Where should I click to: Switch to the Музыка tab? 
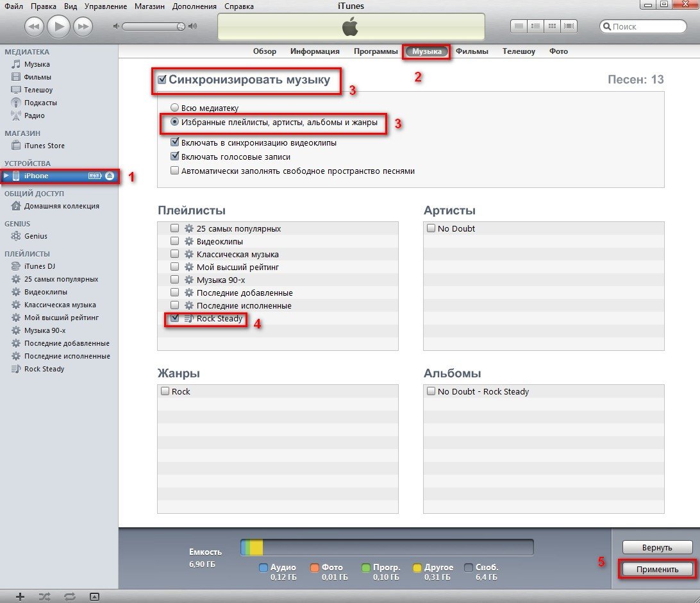tap(427, 51)
